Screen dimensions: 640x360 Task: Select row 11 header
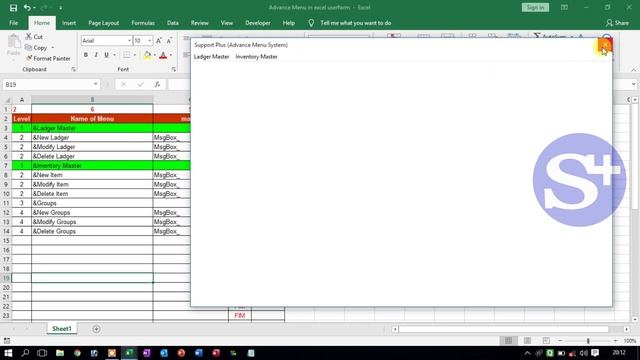(x=6, y=203)
